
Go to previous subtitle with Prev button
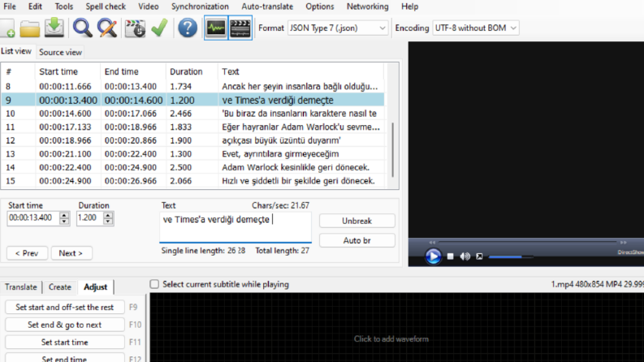(x=27, y=253)
